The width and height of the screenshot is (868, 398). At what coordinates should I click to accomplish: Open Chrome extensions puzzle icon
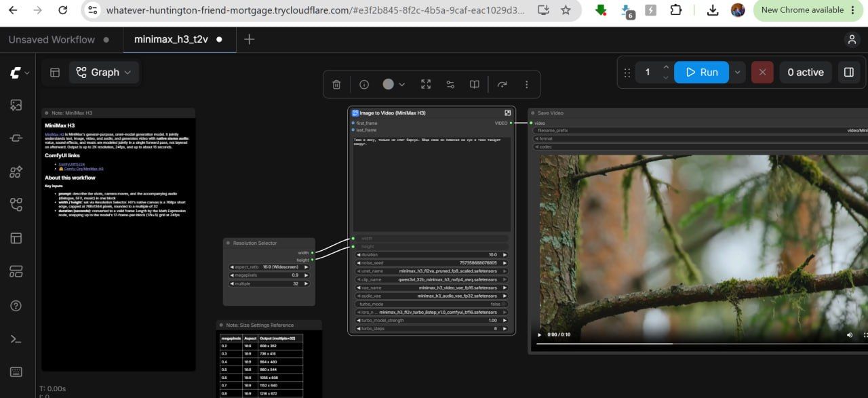point(676,10)
